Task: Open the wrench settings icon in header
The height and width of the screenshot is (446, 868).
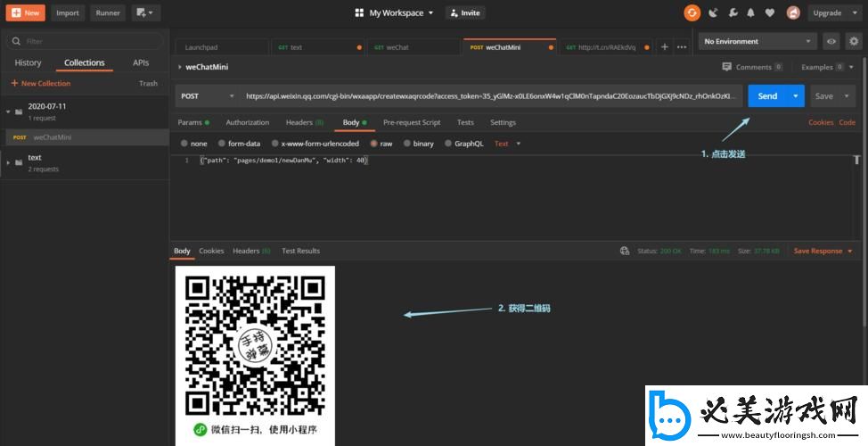Action: pos(732,12)
